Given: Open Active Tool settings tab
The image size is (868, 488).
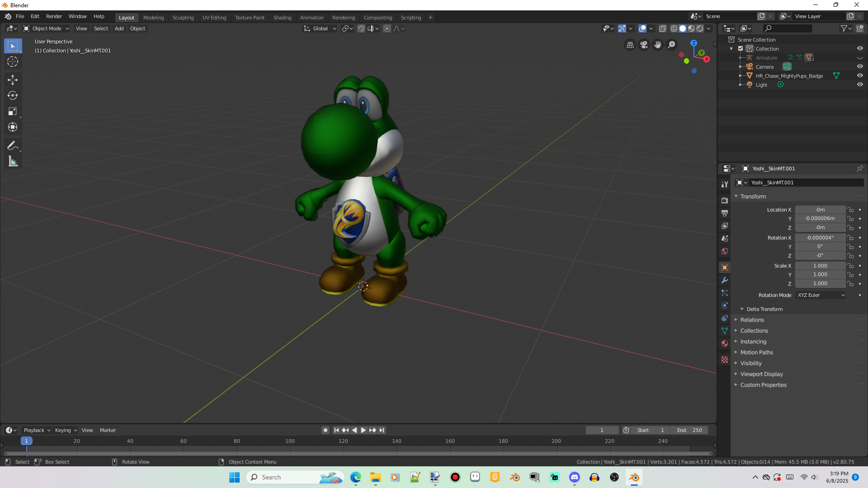Looking at the screenshot, I should pos(725,184).
